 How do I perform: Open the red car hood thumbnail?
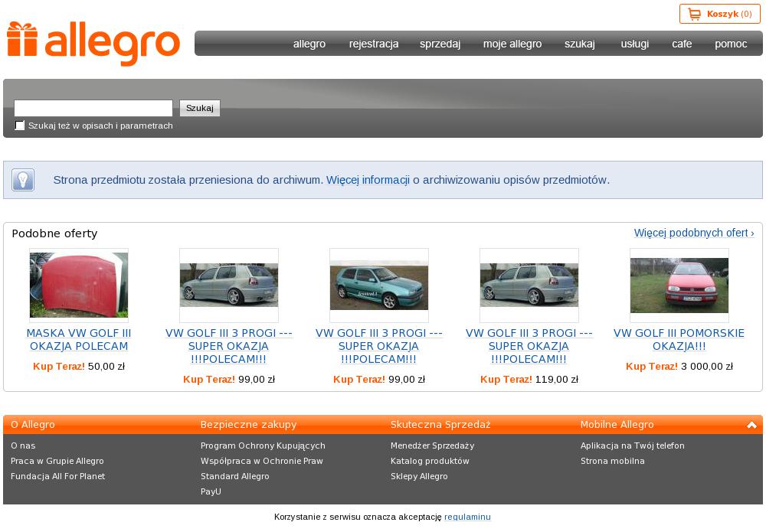79,285
